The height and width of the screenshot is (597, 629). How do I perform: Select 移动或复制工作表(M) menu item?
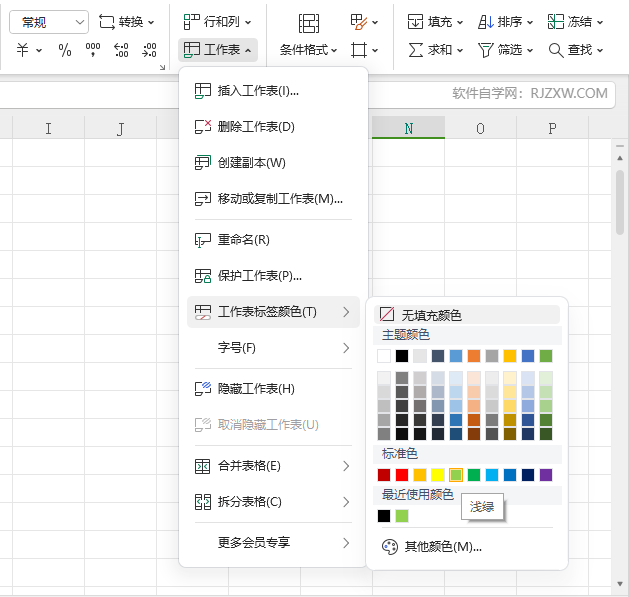(x=273, y=199)
